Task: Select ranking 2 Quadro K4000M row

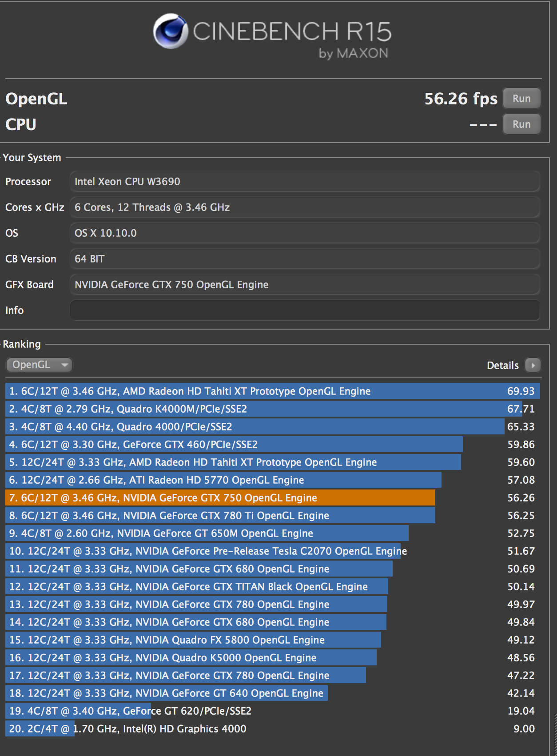Action: coord(273,409)
